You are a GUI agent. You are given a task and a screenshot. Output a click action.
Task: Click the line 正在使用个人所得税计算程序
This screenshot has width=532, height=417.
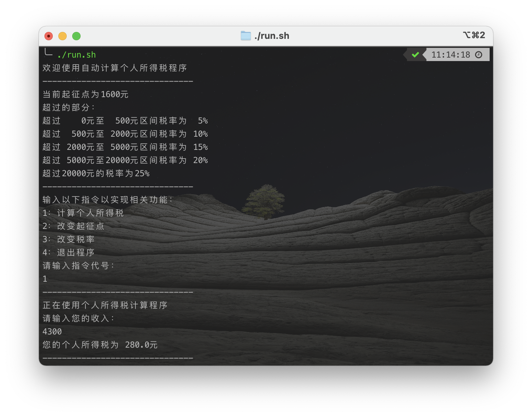coord(105,305)
